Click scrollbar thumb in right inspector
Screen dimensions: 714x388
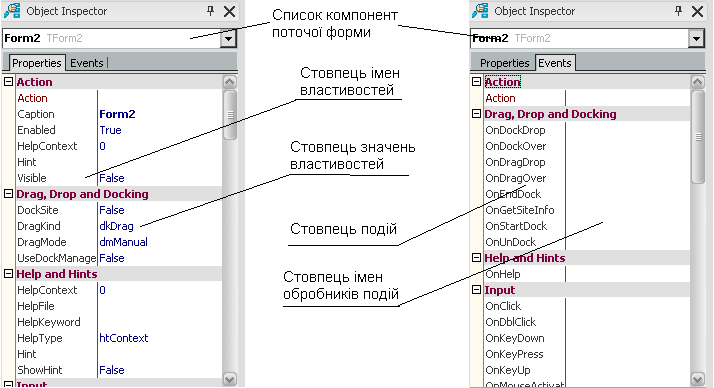(x=698, y=137)
